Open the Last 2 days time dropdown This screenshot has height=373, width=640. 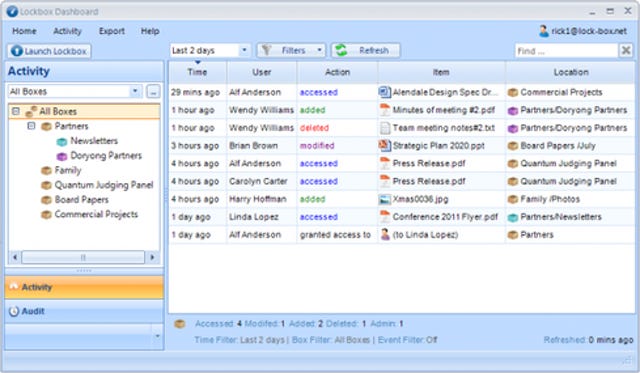tap(244, 50)
